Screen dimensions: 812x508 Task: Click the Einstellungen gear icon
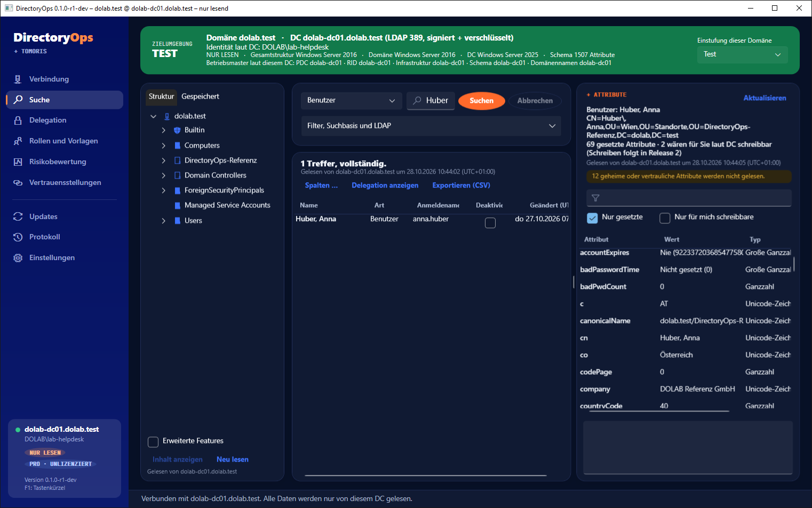click(x=18, y=258)
